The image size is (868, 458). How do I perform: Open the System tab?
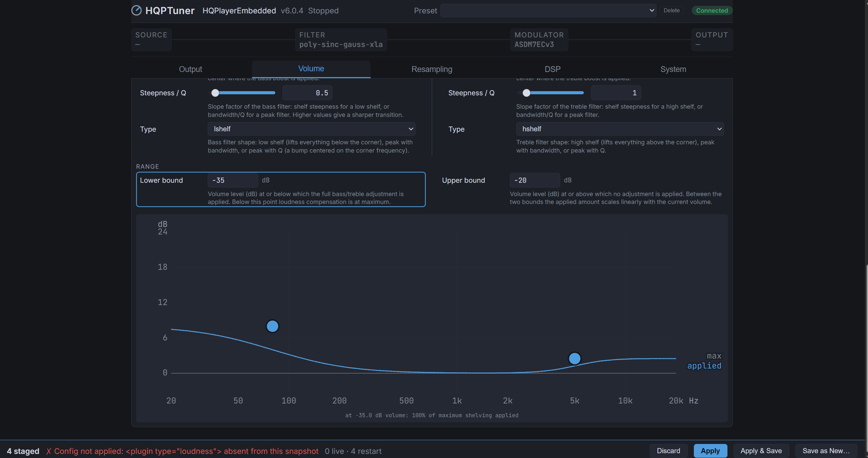point(673,69)
